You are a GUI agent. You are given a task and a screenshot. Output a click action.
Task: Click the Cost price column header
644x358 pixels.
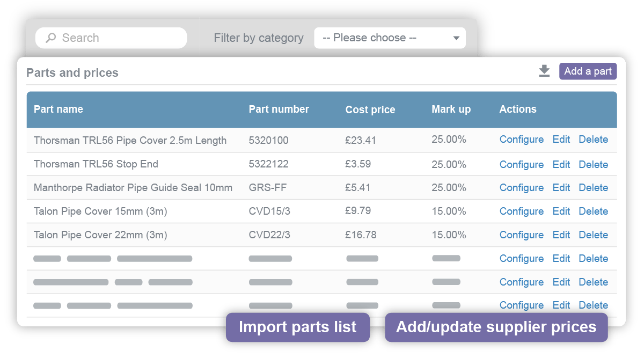pyautogui.click(x=370, y=109)
